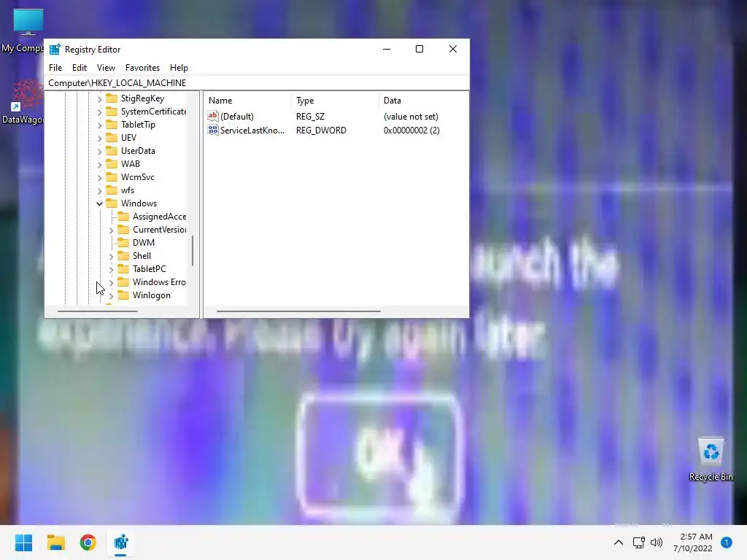Expand the WAB key
This screenshot has width=747, height=560.
pos(99,164)
